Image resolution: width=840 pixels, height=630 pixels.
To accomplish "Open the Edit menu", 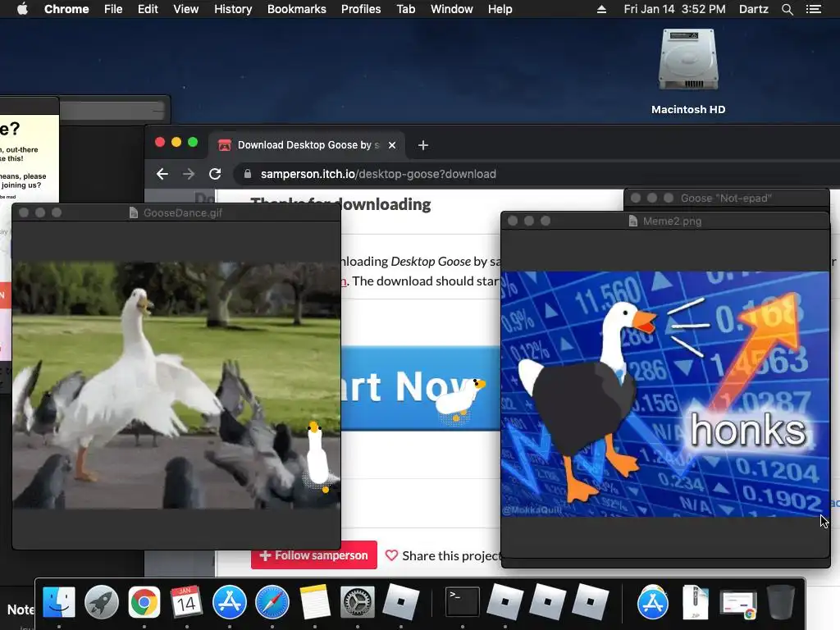I will click(148, 9).
